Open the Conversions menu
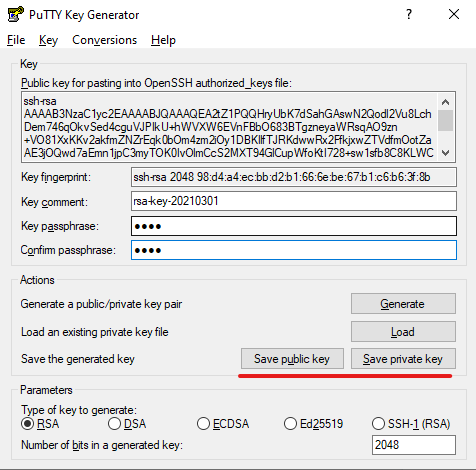The height and width of the screenshot is (470, 476). tap(105, 40)
